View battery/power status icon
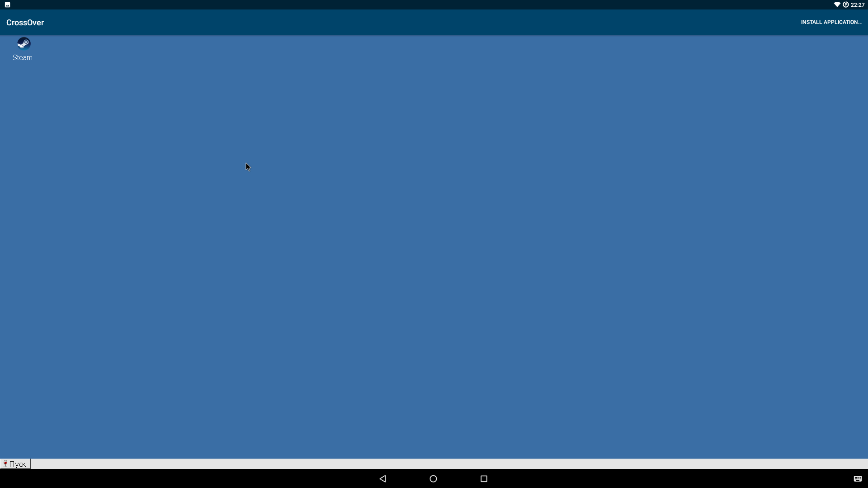Screen dimensions: 868x488 [x=845, y=4]
